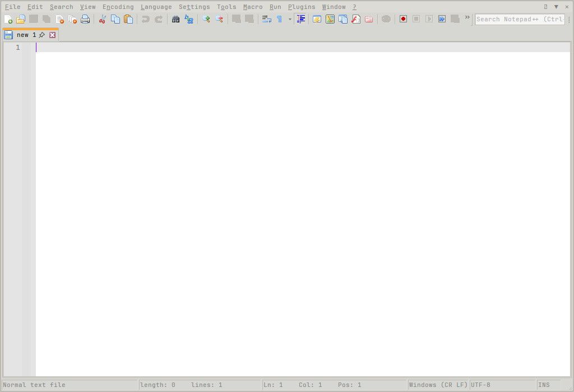Start macro recording with the red dot
This screenshot has height=392, width=574.
[x=404, y=19]
